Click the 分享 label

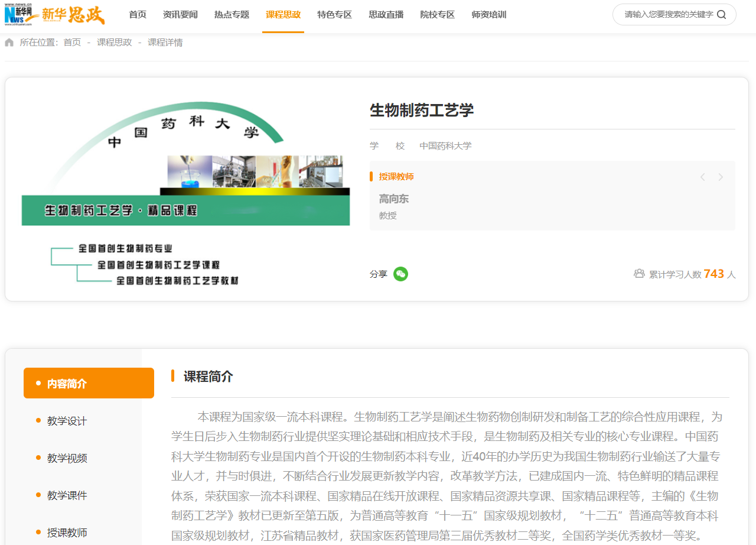[x=379, y=274]
